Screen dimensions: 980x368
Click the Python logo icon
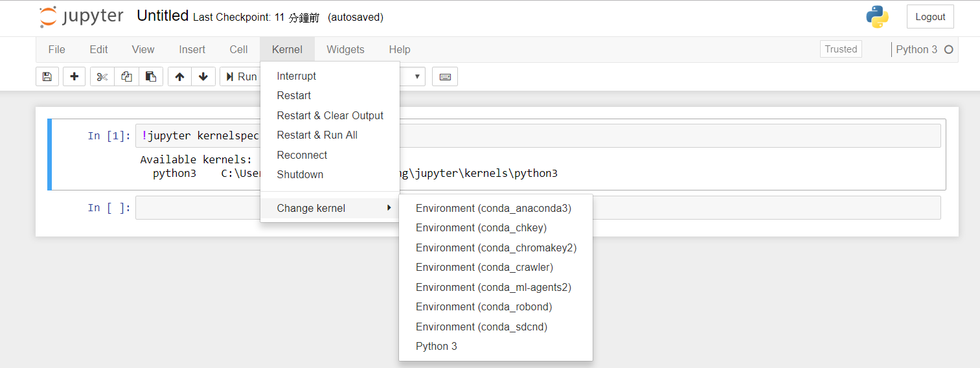pyautogui.click(x=877, y=17)
